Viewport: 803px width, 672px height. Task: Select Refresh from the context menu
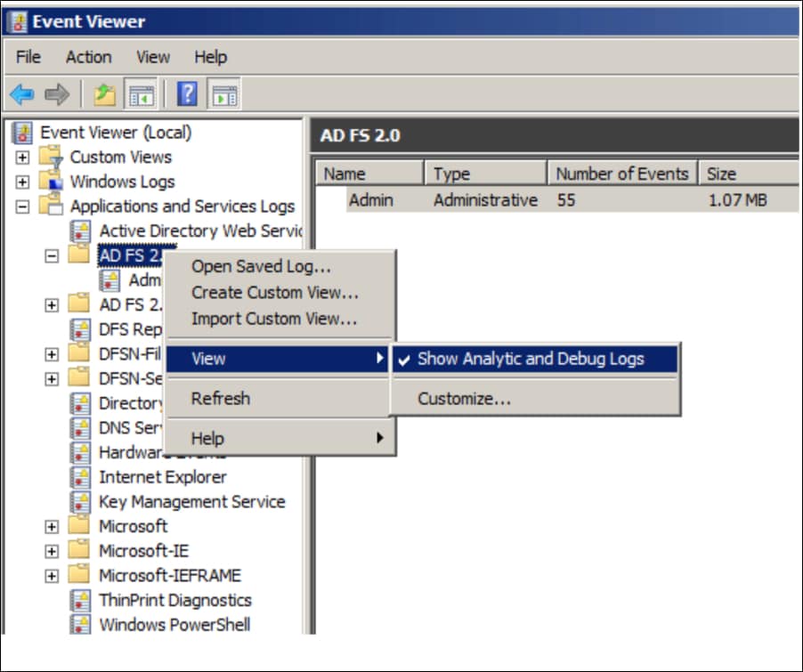[221, 398]
